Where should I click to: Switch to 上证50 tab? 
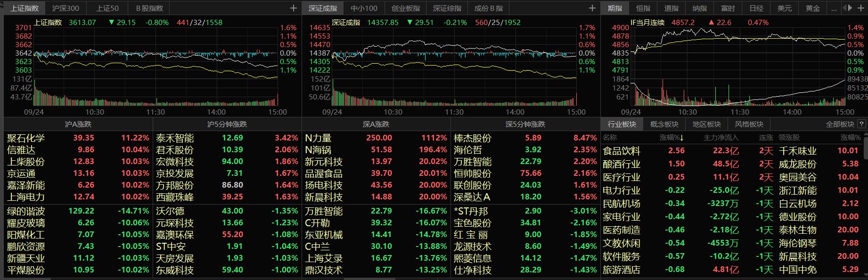pyautogui.click(x=107, y=8)
